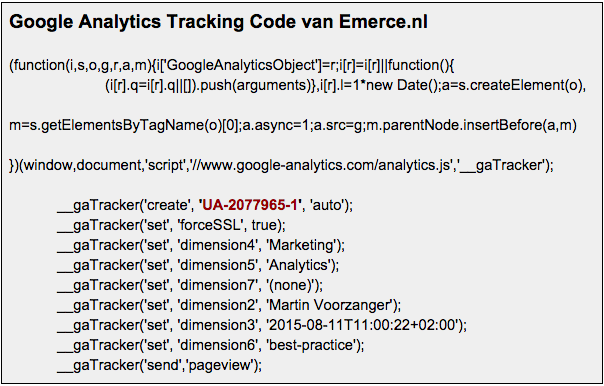This screenshot has width=604, height=386.
Task: Click the 'auto' parameter in the create call
Action: pos(325,205)
